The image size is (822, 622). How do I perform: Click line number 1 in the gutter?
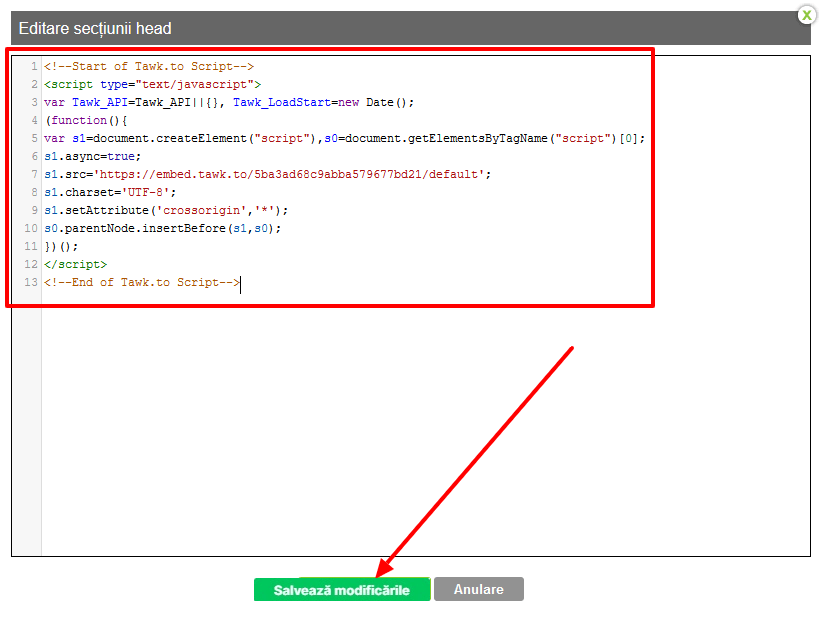point(33,66)
